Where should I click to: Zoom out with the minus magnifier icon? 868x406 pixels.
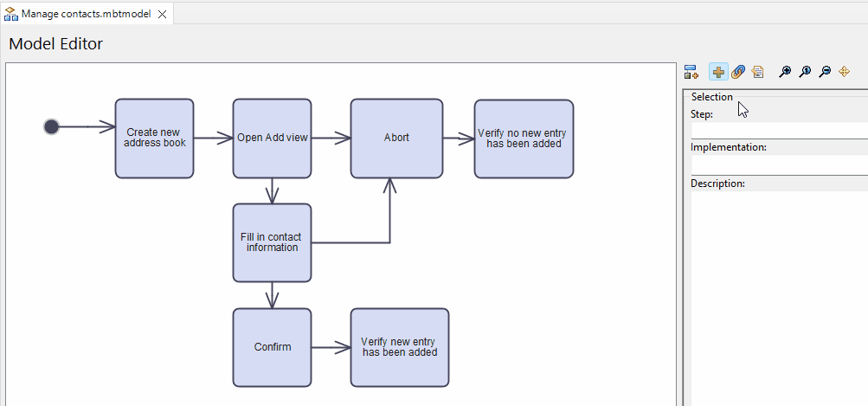(x=825, y=72)
